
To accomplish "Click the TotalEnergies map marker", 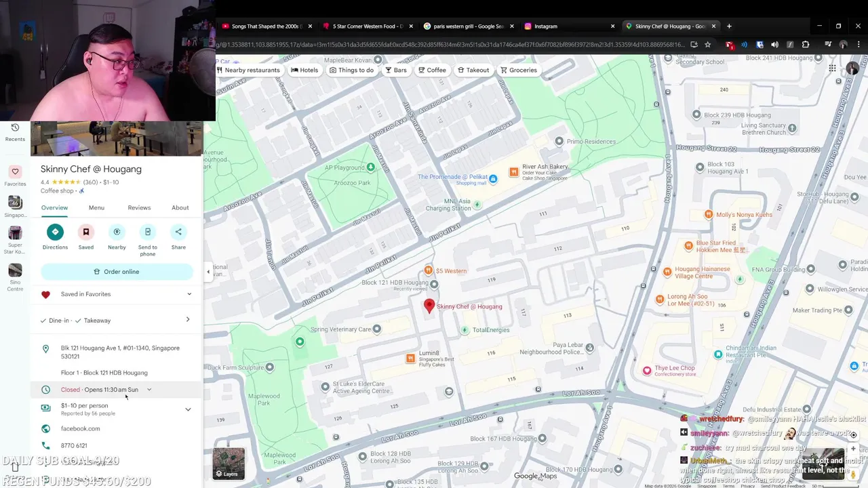I will click(465, 330).
